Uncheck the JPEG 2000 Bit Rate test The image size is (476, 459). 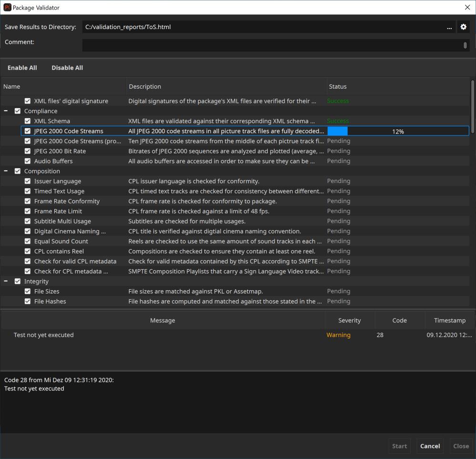28,151
